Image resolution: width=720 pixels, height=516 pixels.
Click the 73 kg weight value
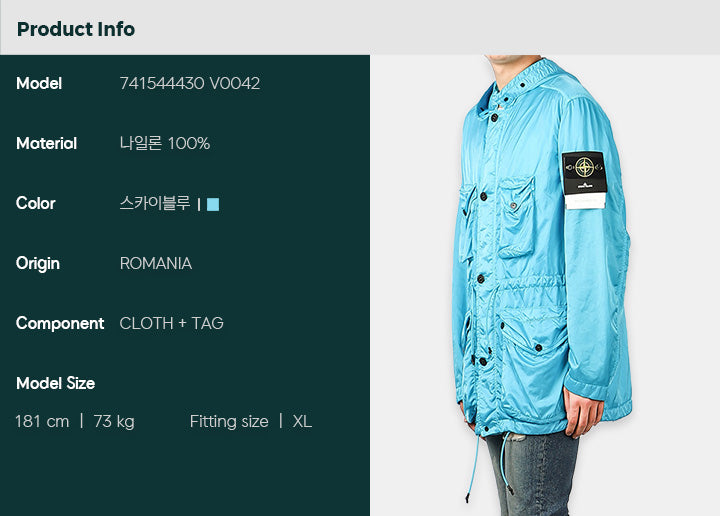pyautogui.click(x=114, y=421)
